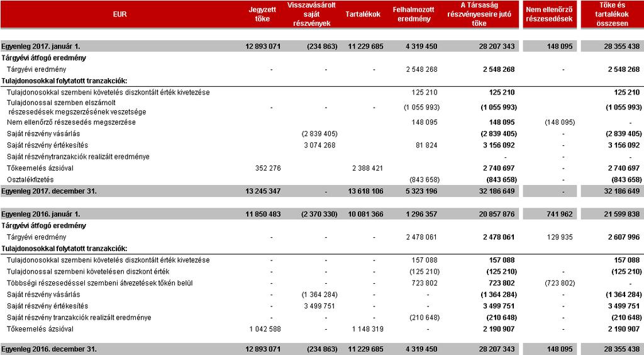This screenshot has width=644, height=355.
Task: Select 'Tőke és tartalékok összesen' header
Action: click(x=613, y=14)
